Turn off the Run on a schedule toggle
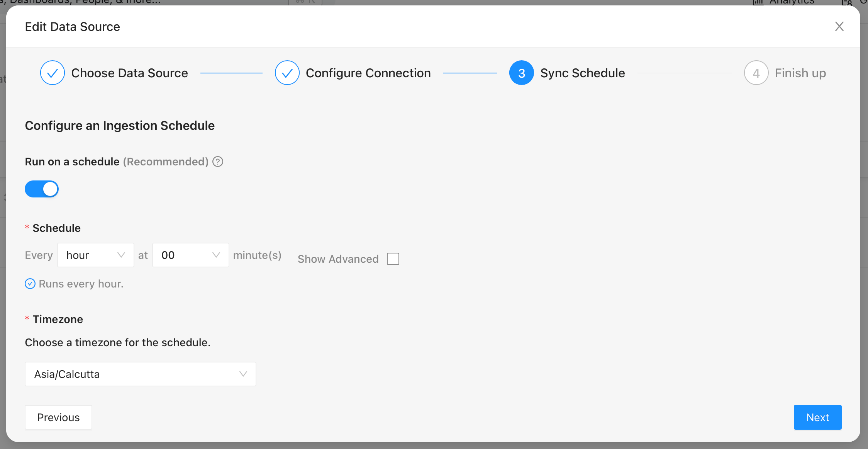 point(42,189)
